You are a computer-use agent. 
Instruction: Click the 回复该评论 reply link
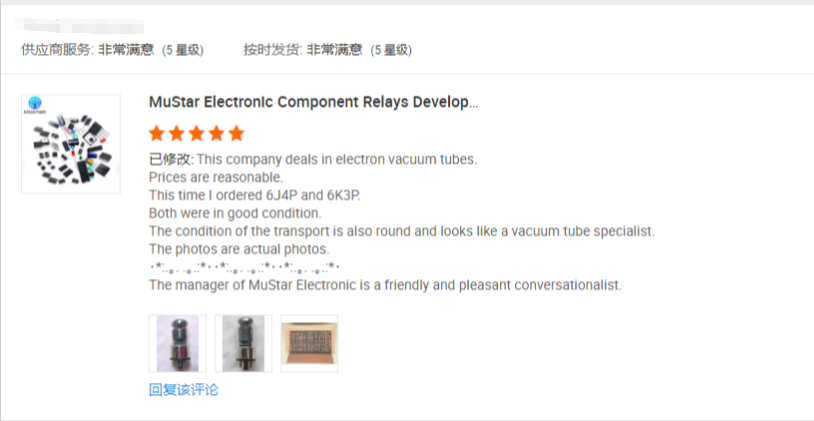click(184, 390)
